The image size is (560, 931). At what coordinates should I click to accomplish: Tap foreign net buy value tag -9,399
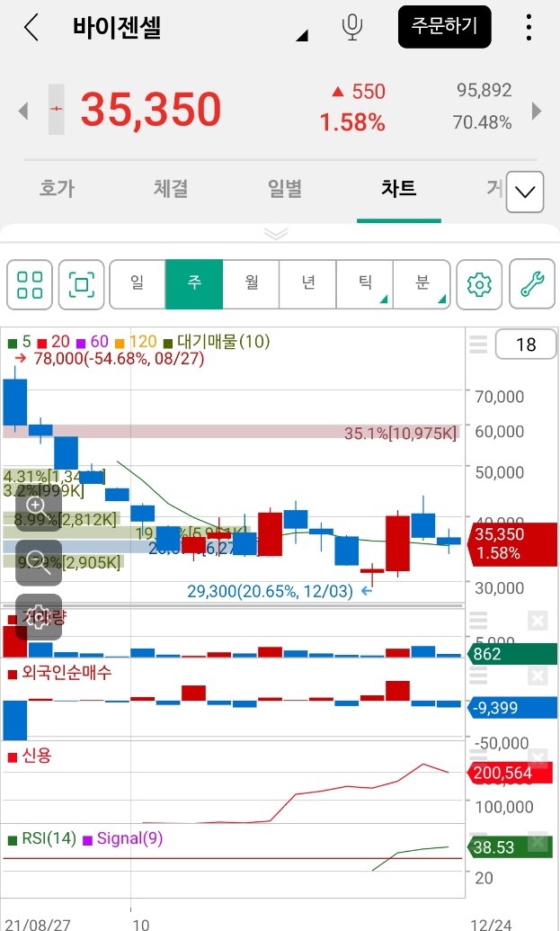[512, 708]
